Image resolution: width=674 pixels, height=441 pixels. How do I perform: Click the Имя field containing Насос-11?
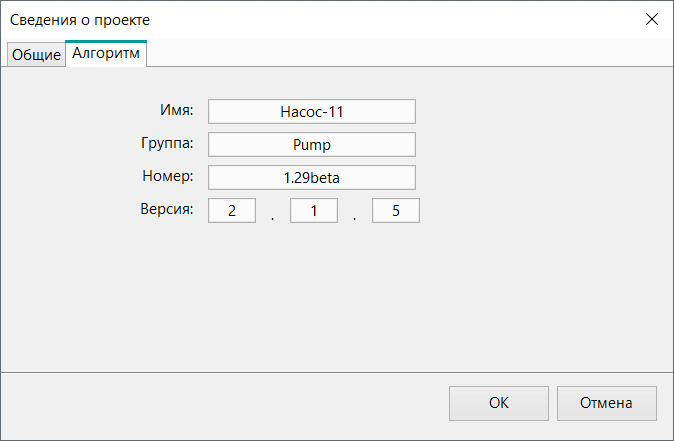click(311, 111)
